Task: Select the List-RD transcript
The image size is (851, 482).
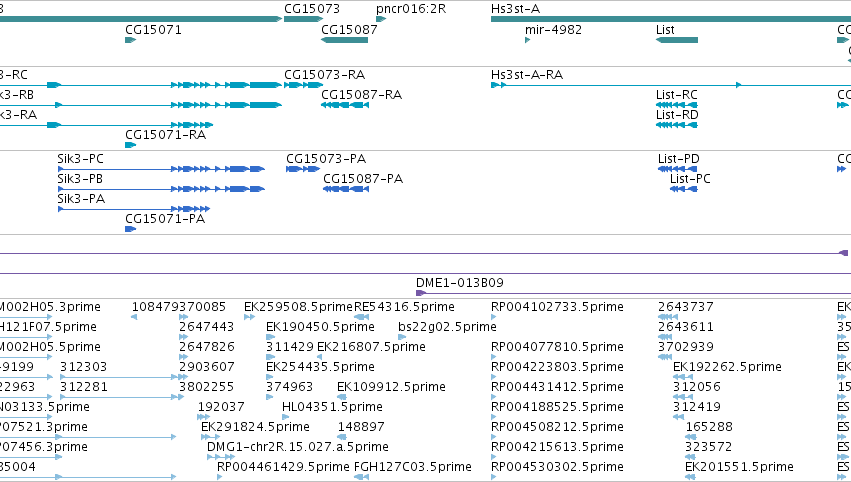Action: click(x=677, y=125)
